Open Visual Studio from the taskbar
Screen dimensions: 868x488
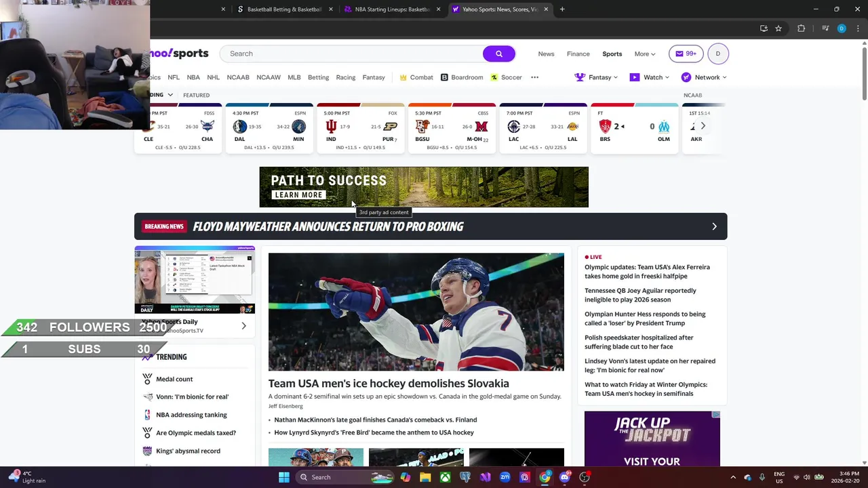coord(485,477)
